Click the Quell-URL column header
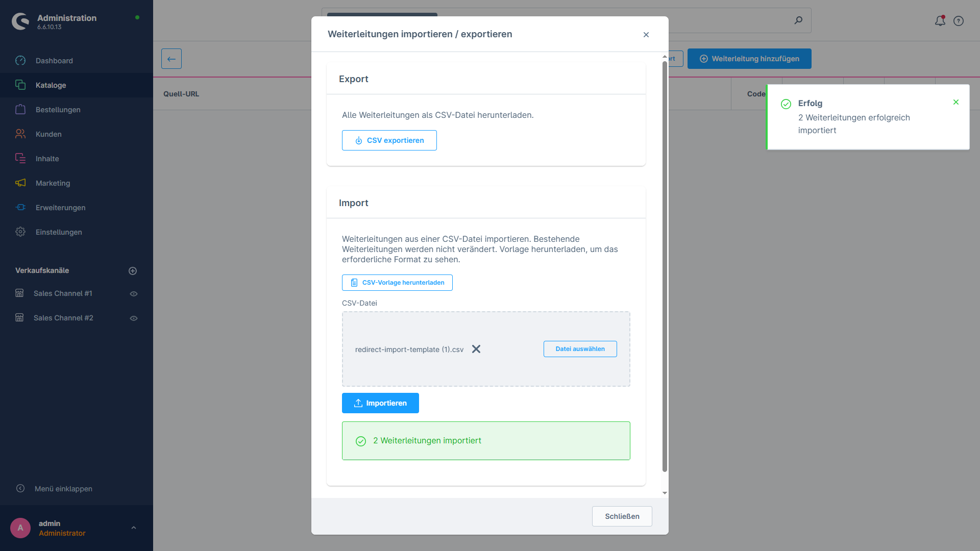This screenshot has width=980, height=551. tap(181, 94)
